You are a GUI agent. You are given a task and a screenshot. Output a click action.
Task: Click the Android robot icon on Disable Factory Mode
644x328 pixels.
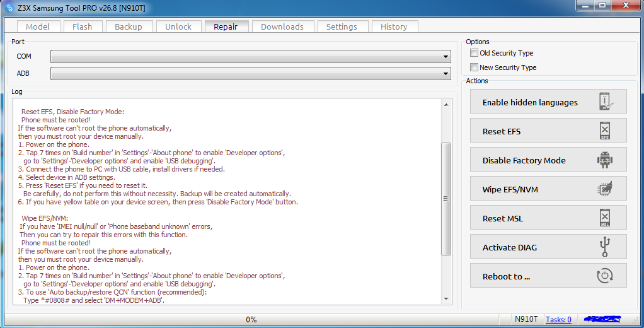coord(604,160)
